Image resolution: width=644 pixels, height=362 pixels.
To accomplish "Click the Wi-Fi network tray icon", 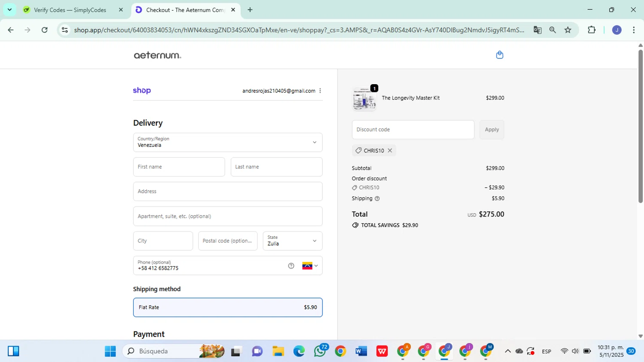I will point(564,351).
